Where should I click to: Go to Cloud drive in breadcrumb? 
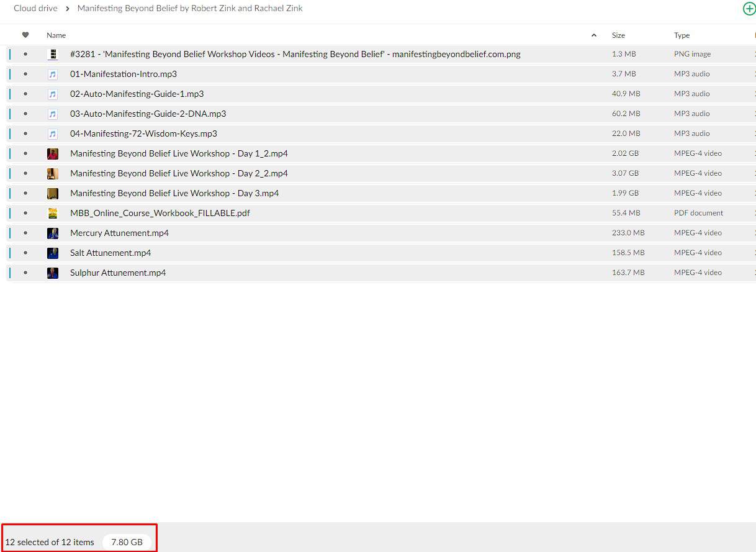(35, 9)
